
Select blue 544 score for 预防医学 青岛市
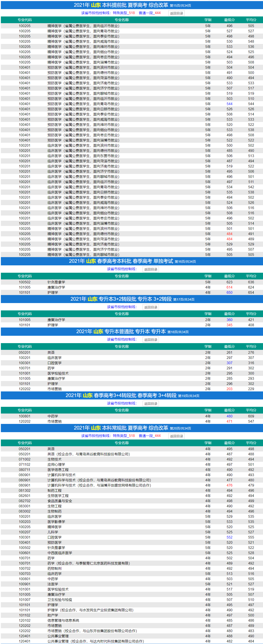[x=229, y=104]
